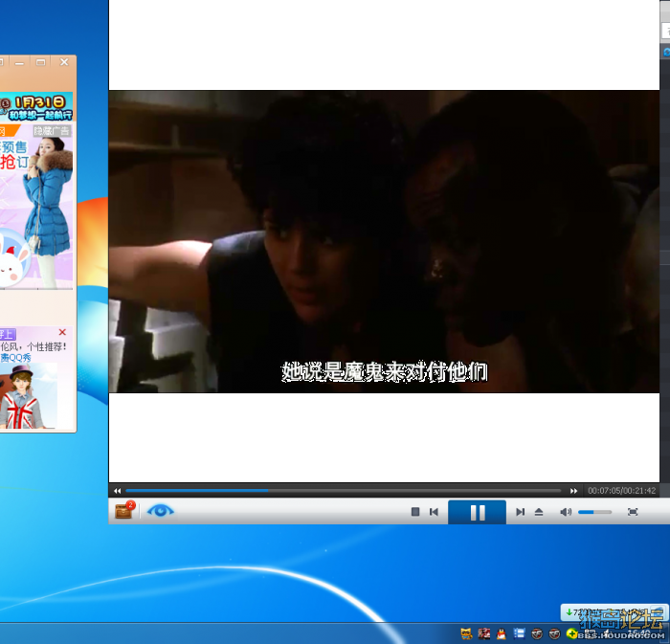Close the QQ window

tap(64, 62)
